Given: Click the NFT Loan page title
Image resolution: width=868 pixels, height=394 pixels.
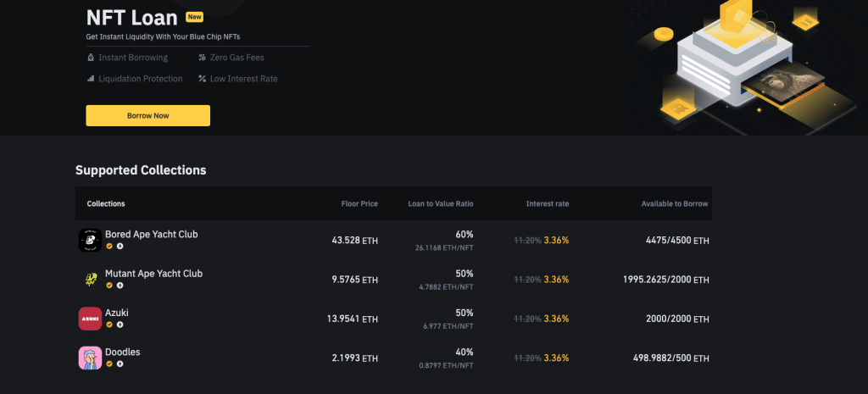Looking at the screenshot, I should pos(131,18).
